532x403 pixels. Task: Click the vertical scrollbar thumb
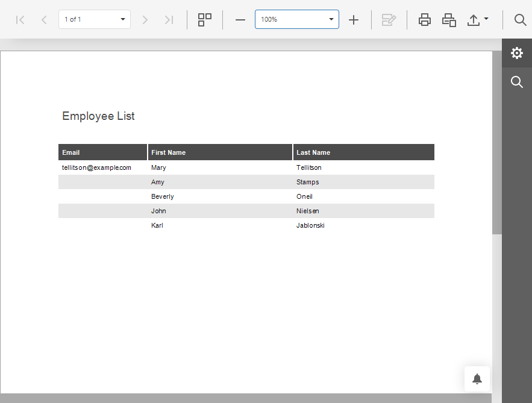click(x=496, y=143)
